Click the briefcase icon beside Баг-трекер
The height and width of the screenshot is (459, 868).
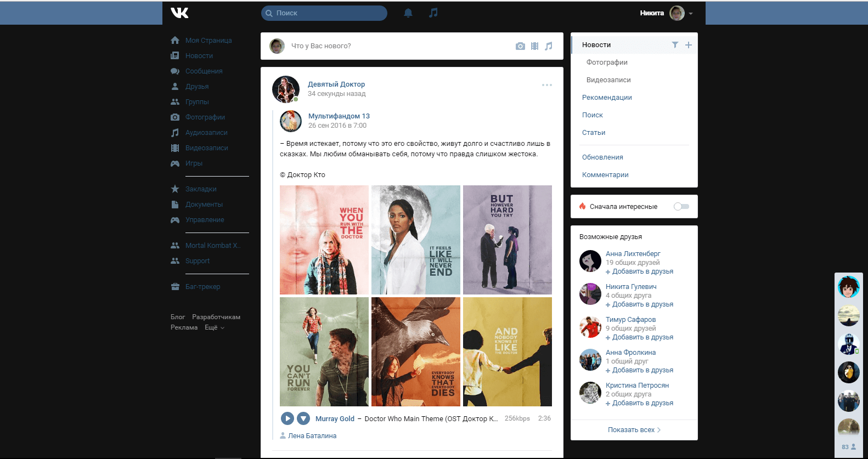[175, 286]
